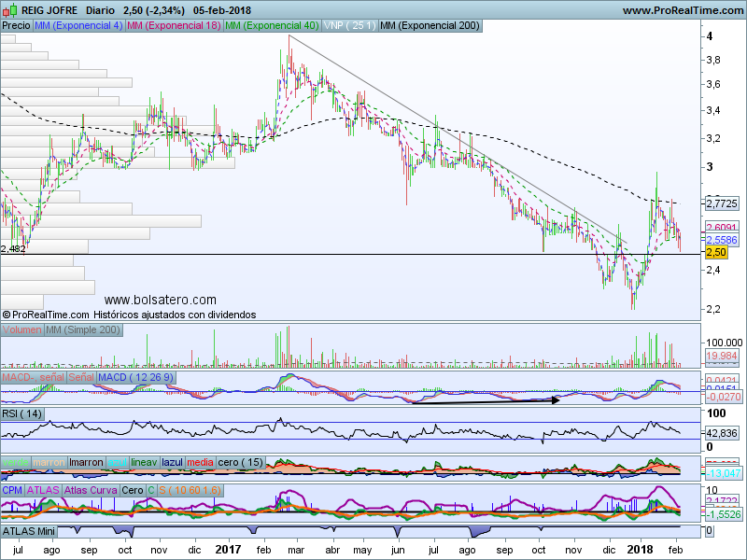747x560 pixels.
Task: Select the MM (Exponencial 4) label
Action: [78, 26]
